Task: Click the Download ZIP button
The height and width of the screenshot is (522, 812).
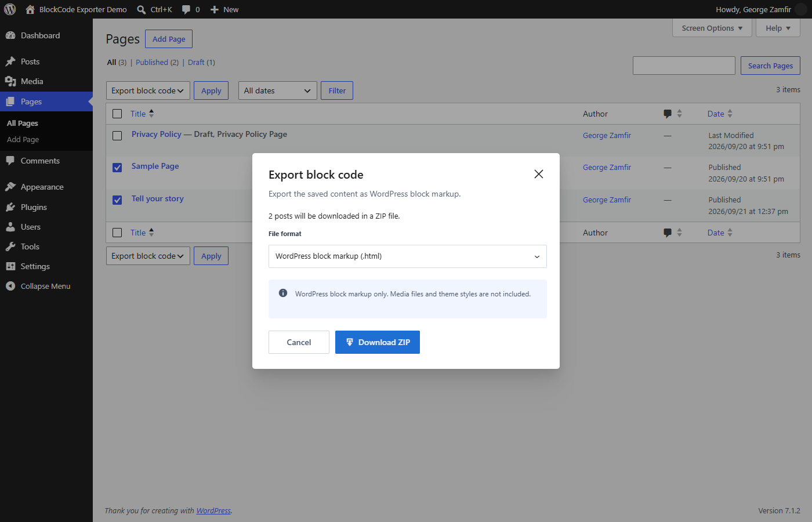Action: pos(378,342)
